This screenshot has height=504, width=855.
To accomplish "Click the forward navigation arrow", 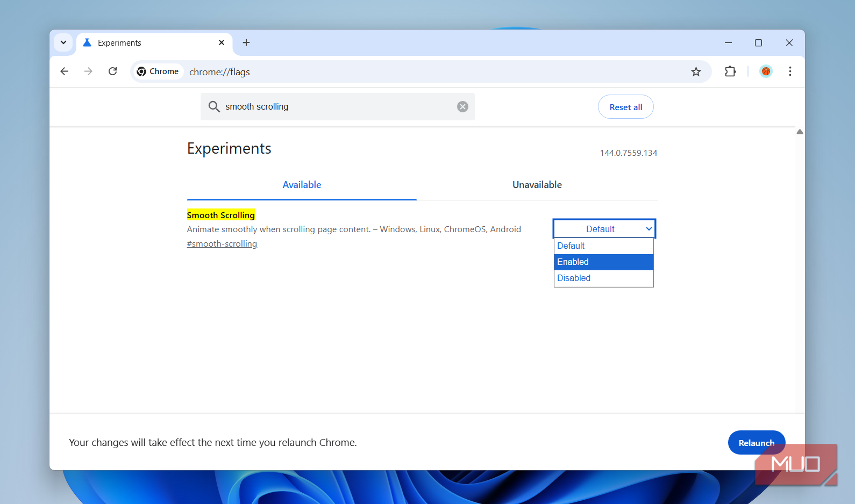I will (88, 71).
